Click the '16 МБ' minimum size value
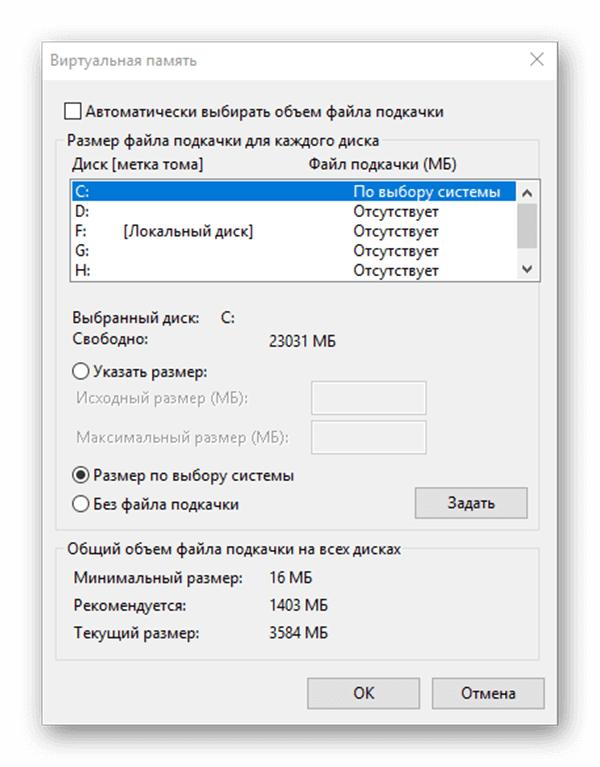 (x=290, y=578)
